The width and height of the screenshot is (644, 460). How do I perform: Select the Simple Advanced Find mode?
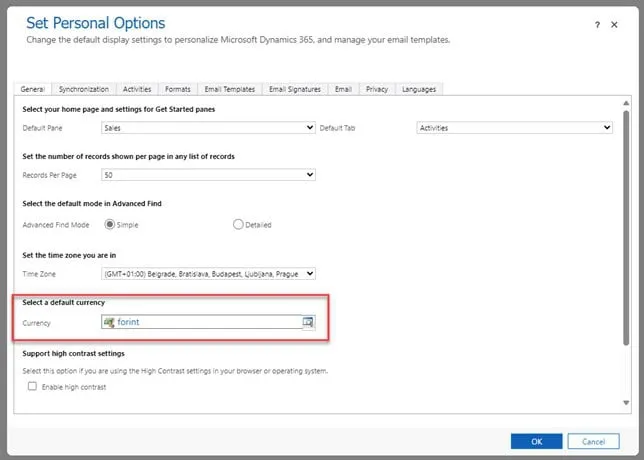click(x=109, y=225)
